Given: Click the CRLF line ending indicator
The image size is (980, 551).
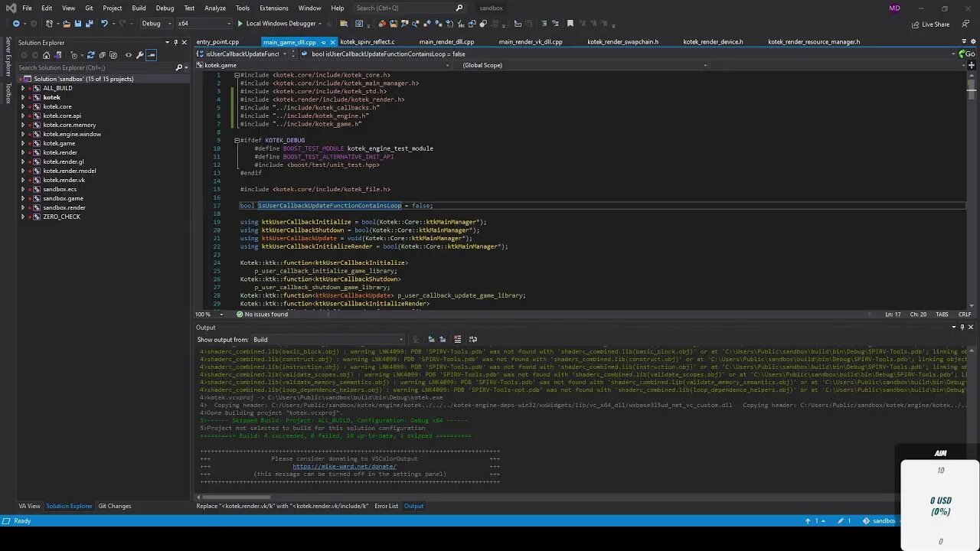Looking at the screenshot, I should tap(965, 315).
